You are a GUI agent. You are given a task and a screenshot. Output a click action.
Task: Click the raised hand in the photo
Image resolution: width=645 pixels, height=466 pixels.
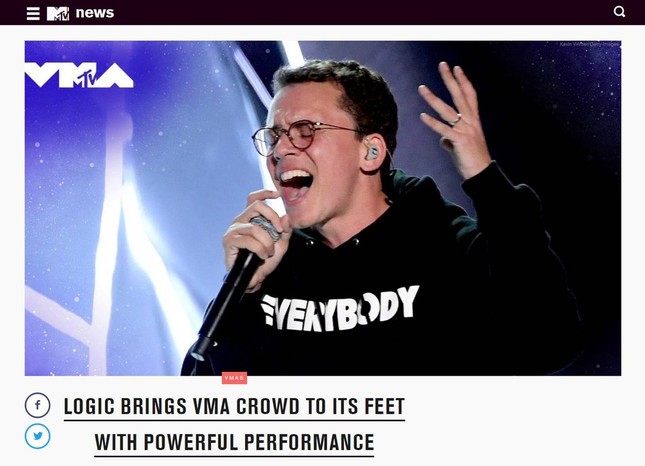pos(455,117)
